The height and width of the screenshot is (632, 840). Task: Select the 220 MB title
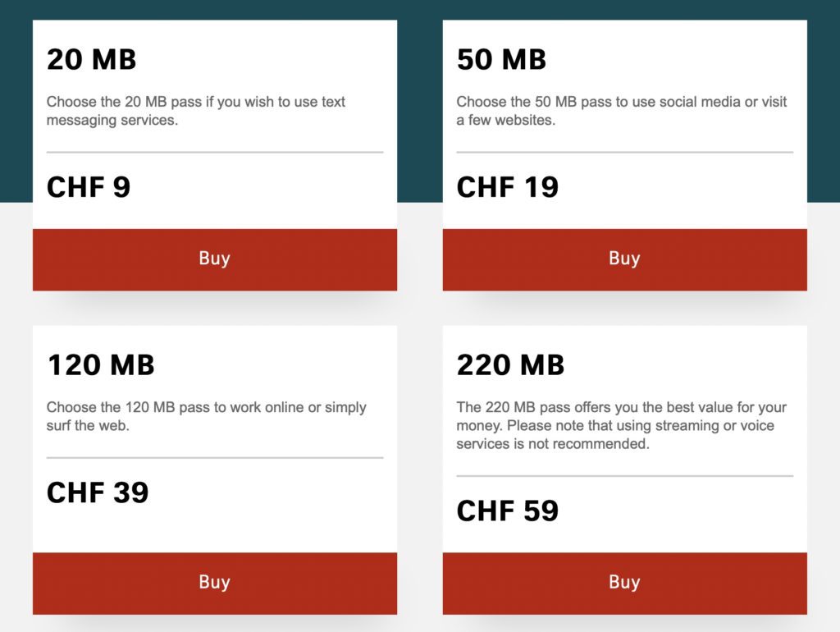(510, 365)
